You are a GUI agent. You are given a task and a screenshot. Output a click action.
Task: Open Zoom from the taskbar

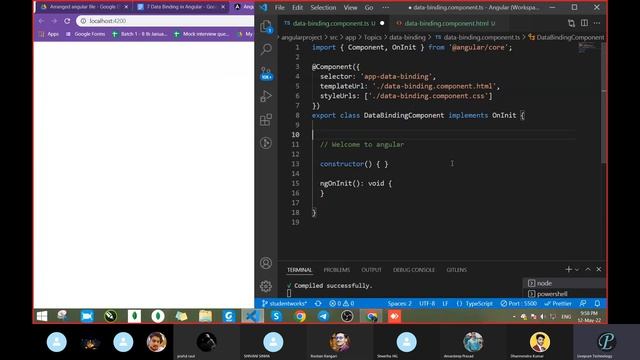(87, 316)
